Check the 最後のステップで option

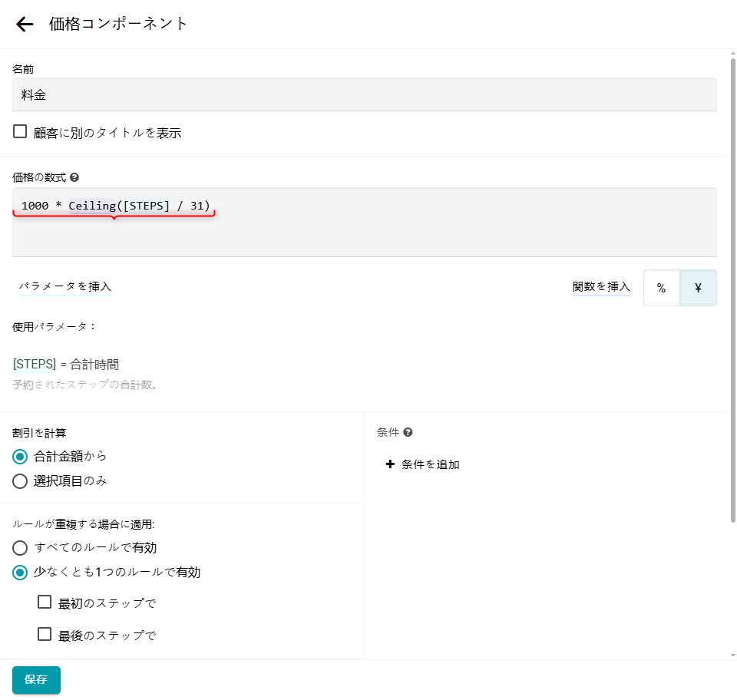(x=45, y=635)
